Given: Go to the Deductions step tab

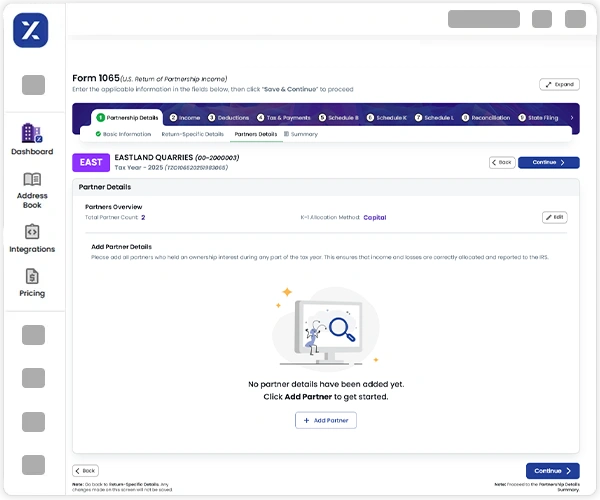Looking at the screenshot, I should pyautogui.click(x=228, y=118).
